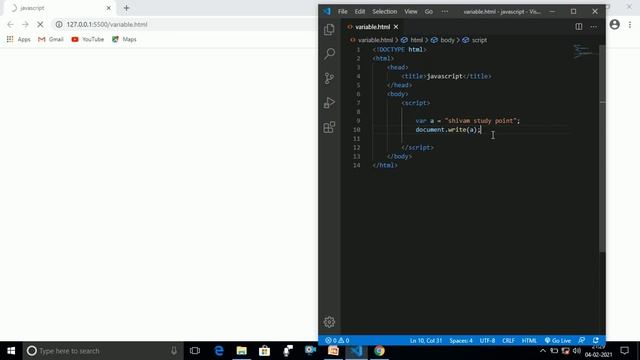Open the File menu in VS Code
This screenshot has width=640, height=360.
point(342,11)
